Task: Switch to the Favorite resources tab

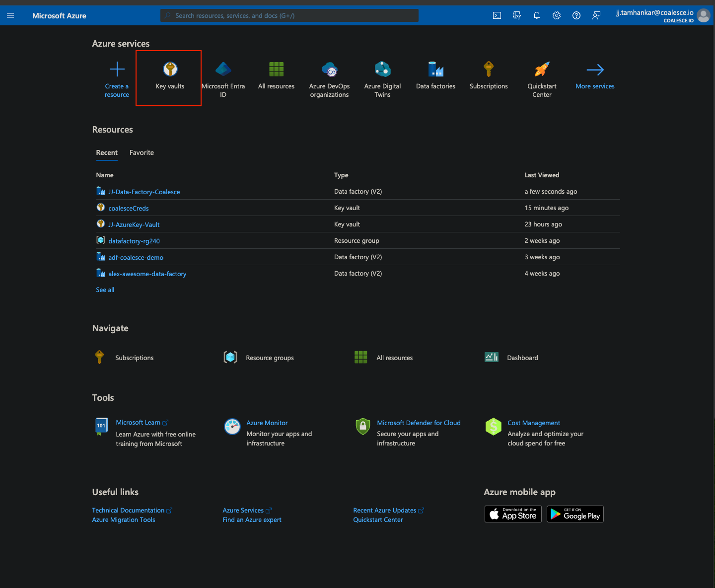Action: coord(142,152)
